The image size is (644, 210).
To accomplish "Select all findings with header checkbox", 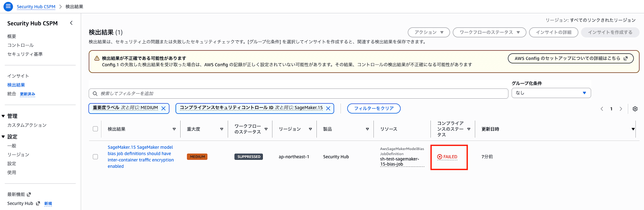I will point(95,129).
